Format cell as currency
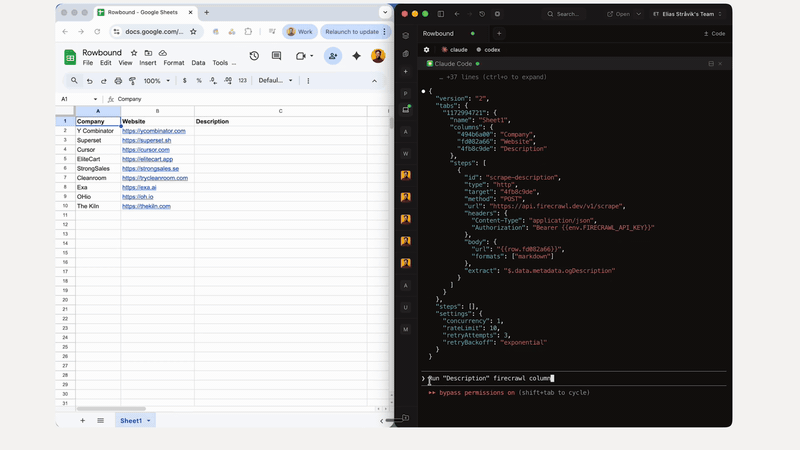This screenshot has height=450, width=800. click(x=185, y=81)
